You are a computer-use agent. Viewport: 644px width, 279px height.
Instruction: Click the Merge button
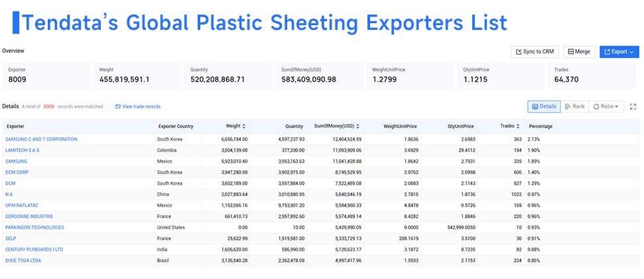(x=579, y=52)
